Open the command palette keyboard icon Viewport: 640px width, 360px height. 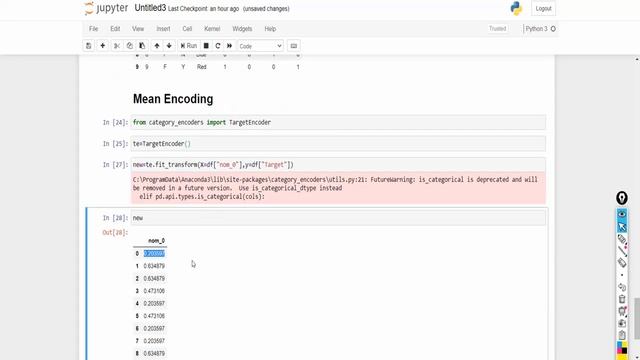point(293,46)
